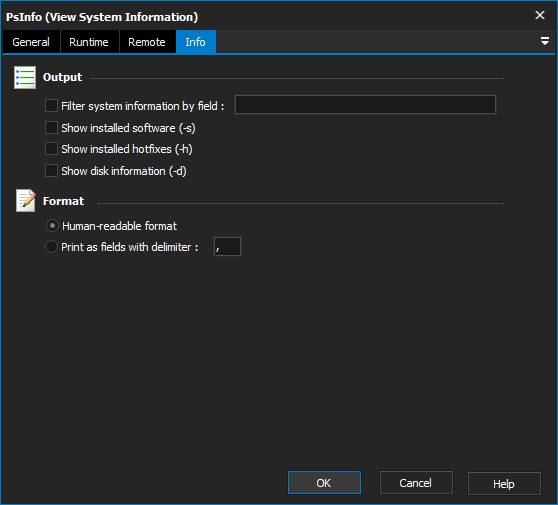Open the General tab
Image resolution: width=558 pixels, height=505 pixels.
(31, 42)
